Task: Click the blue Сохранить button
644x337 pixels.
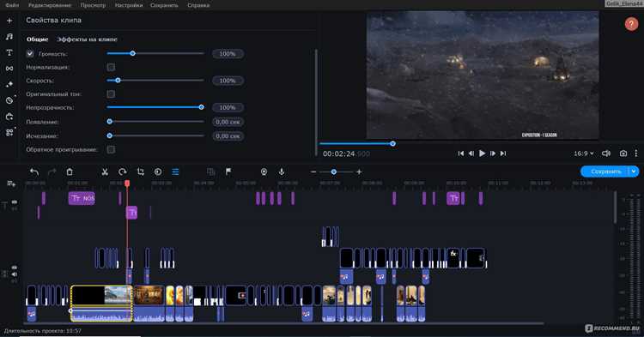Action: pos(605,172)
